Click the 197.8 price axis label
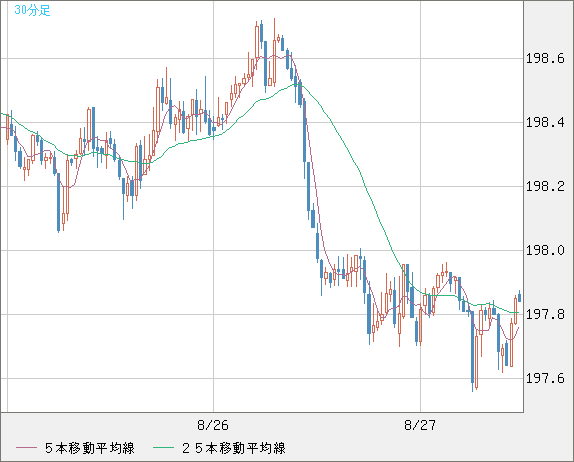Viewport: 574px width, 462px height. (545, 314)
